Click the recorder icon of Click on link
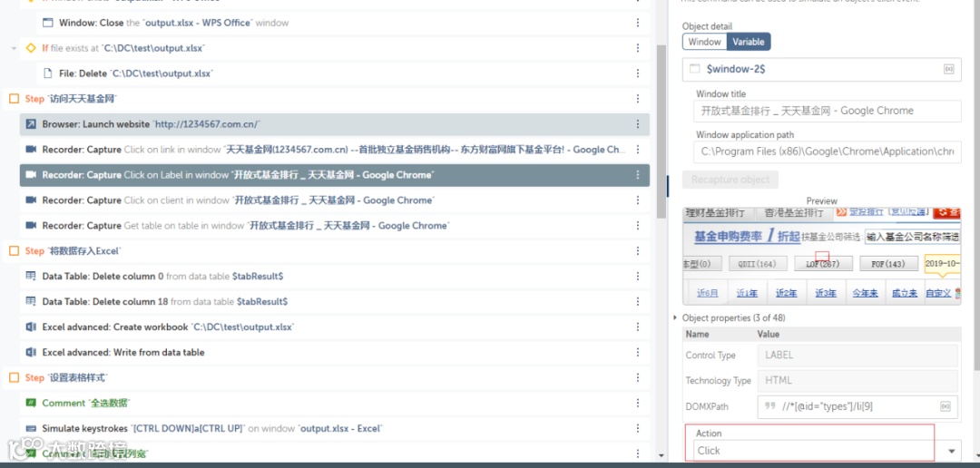 [x=31, y=150]
